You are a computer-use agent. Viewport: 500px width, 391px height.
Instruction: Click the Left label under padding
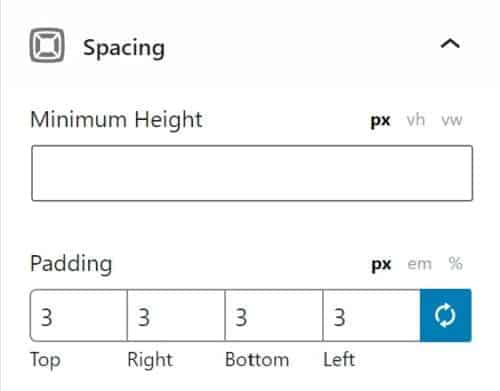[x=339, y=360]
